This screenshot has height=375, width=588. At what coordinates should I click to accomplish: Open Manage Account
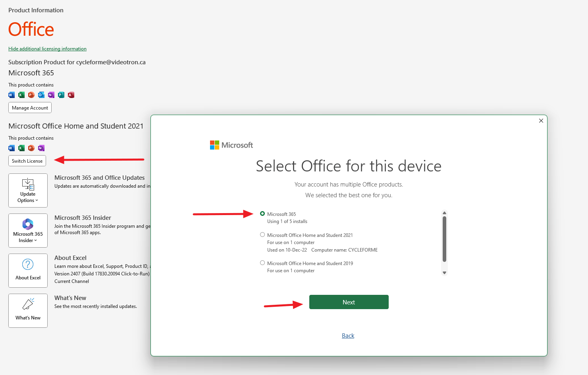(30, 108)
